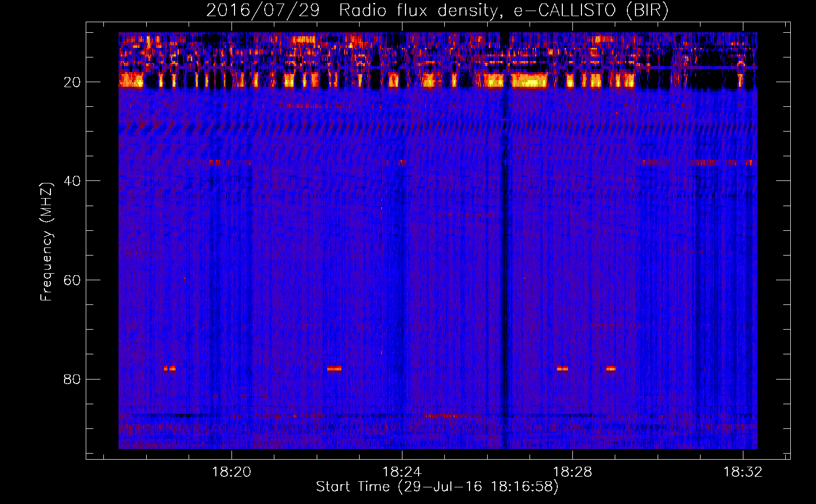Image resolution: width=816 pixels, height=504 pixels.
Task: Click the 18:32 time tick label
Action: (x=743, y=472)
